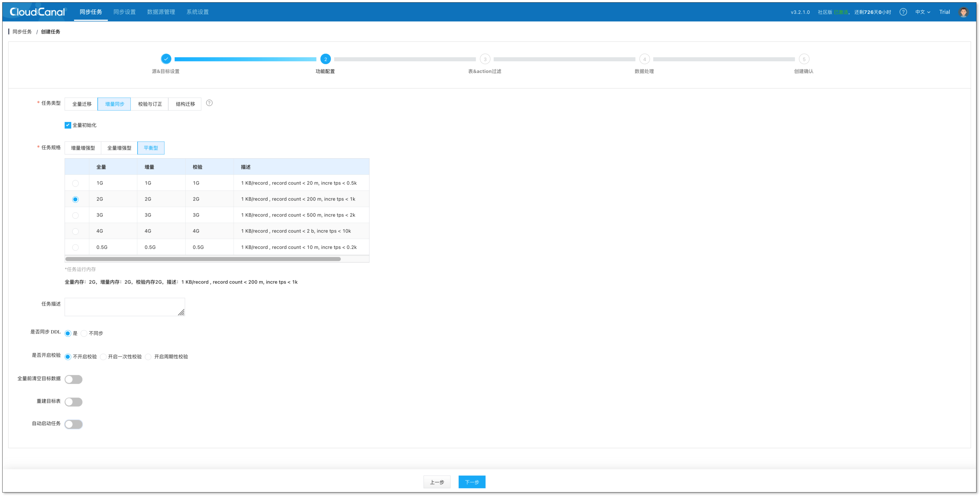980x496 pixels.
Task: Open 数据源管理 menu tab
Action: point(161,12)
